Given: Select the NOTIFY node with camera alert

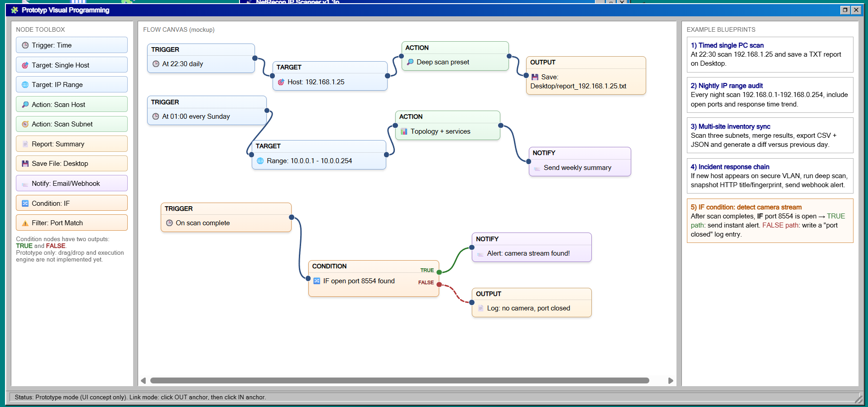Looking at the screenshot, I should point(532,247).
